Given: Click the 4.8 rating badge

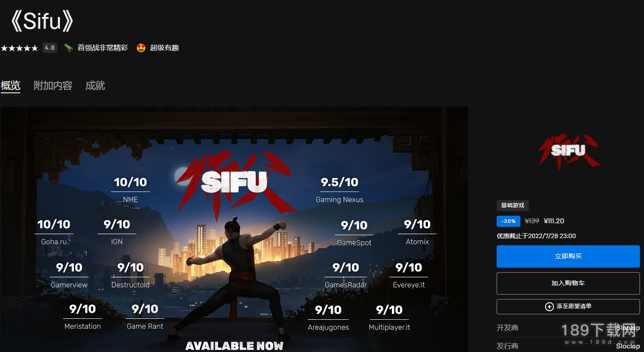Looking at the screenshot, I should 50,48.
